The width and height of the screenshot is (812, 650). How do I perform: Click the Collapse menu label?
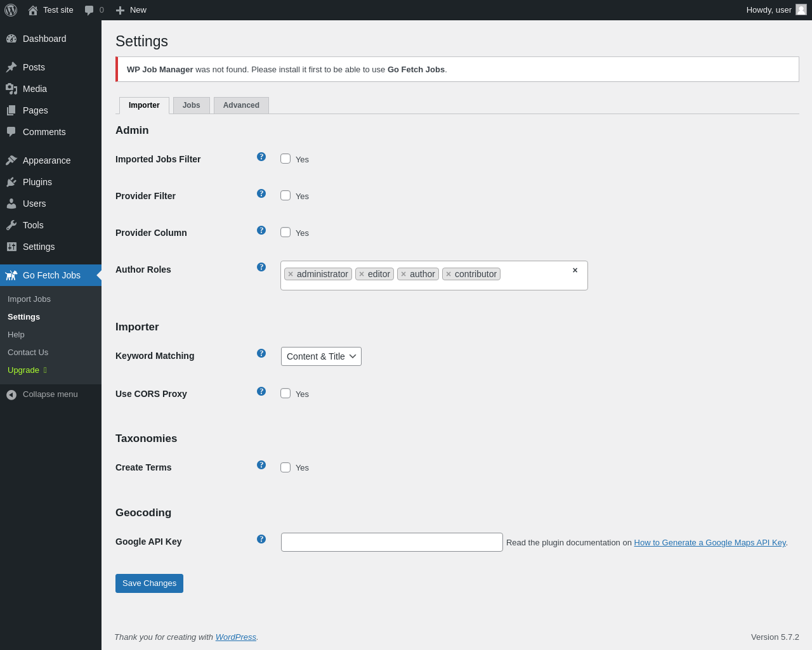tap(50, 394)
